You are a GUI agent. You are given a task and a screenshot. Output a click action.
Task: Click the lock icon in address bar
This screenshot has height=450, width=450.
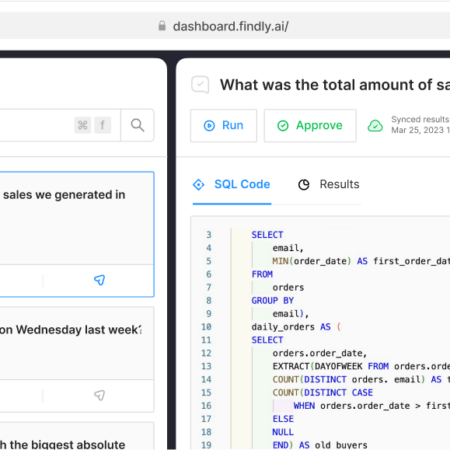(162, 26)
